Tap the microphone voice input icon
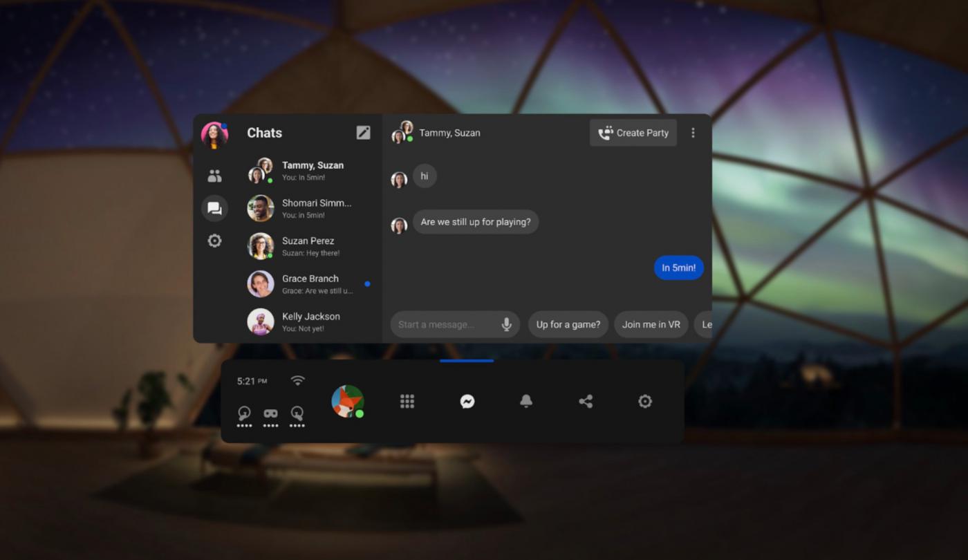Viewport: 968px width, 560px height. pyautogui.click(x=506, y=324)
